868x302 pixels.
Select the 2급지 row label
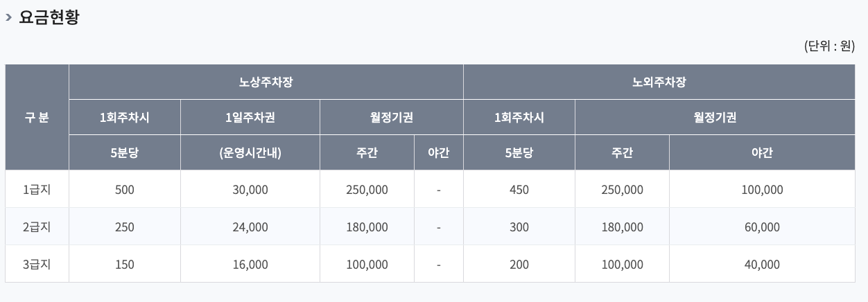tap(37, 226)
